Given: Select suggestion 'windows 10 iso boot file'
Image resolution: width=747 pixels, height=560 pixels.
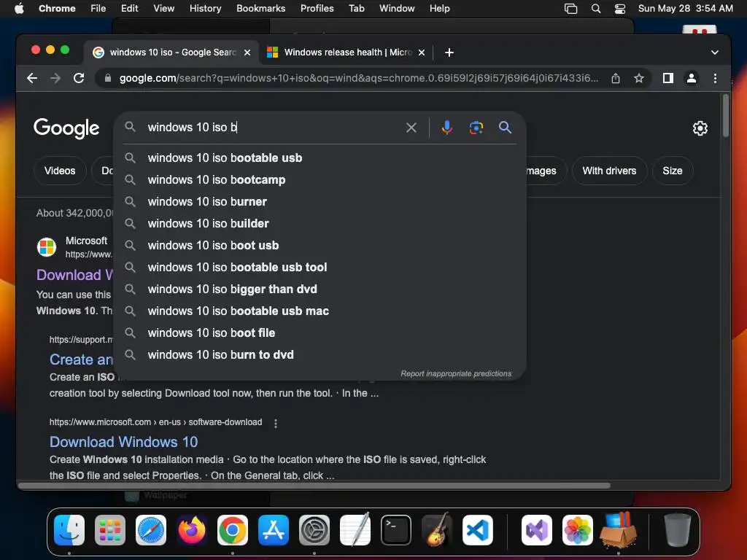Looking at the screenshot, I should (320, 332).
